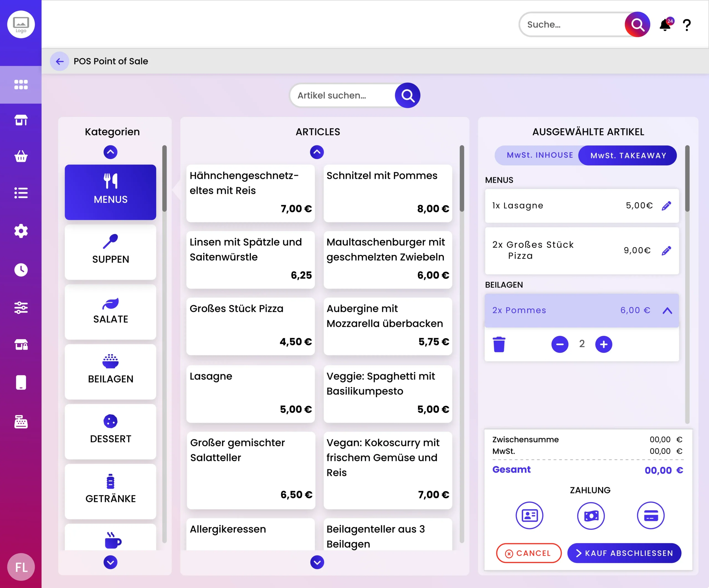Click KAUF ABSCHLIESSEN to complete purchase
The image size is (709, 588).
[x=624, y=553]
